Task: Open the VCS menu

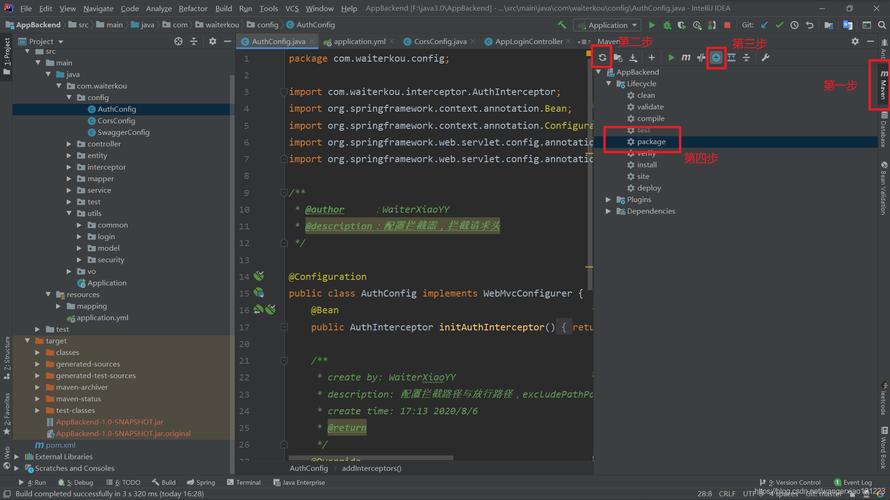Action: coord(292,9)
